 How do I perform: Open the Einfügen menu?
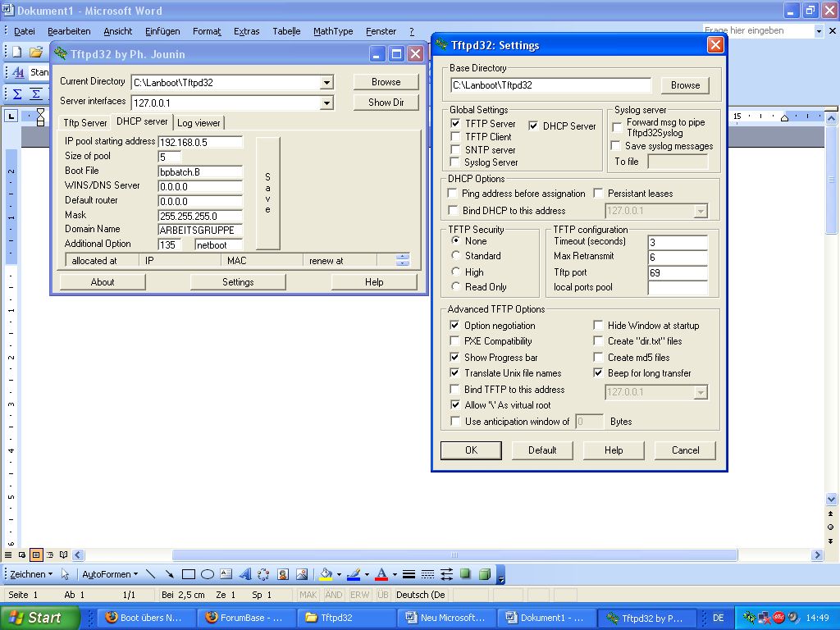[162, 31]
